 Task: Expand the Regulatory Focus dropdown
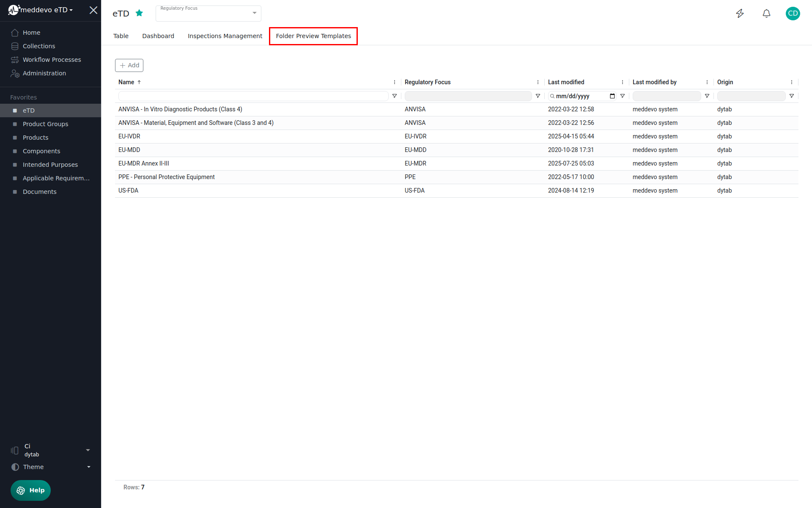(x=254, y=13)
